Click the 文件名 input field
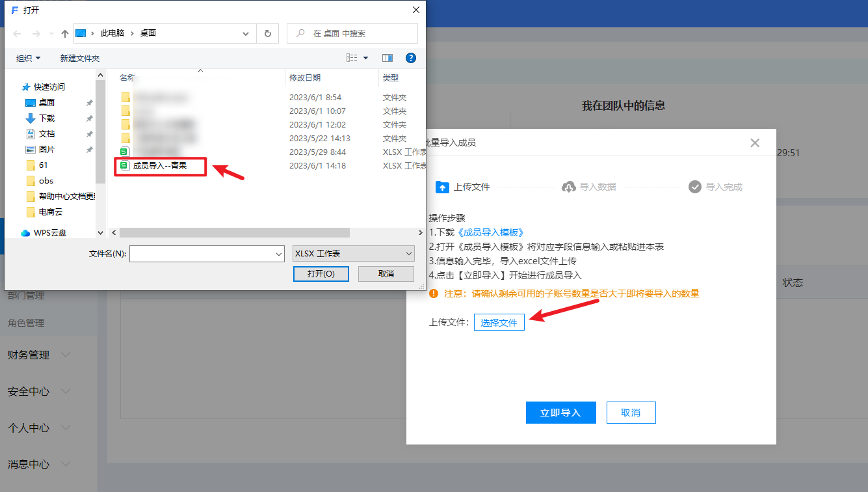The image size is (868, 492). 202,254
